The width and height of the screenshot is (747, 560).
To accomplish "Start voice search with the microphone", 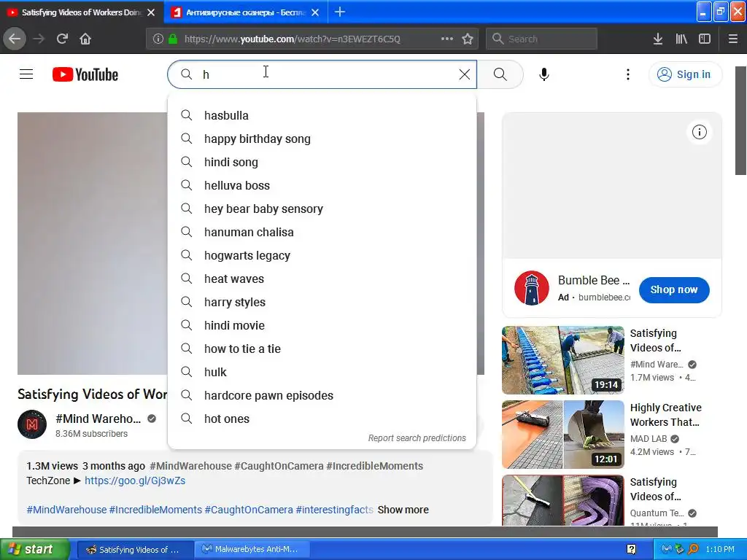I will tap(544, 74).
